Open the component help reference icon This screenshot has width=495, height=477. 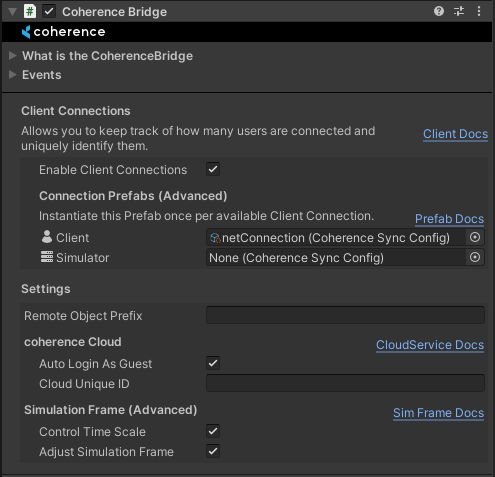coord(439,11)
